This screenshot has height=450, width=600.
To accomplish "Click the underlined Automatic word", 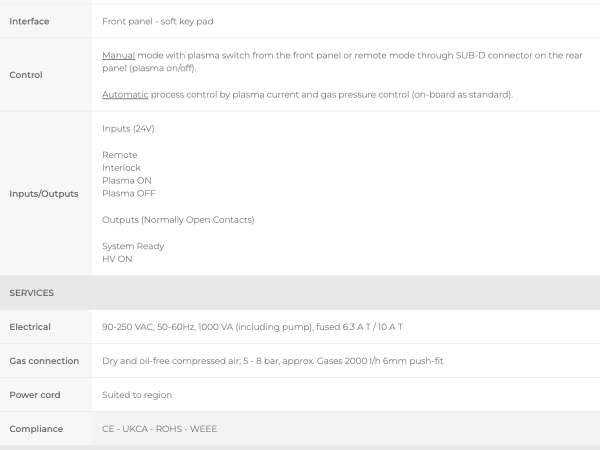I will coord(125,95).
